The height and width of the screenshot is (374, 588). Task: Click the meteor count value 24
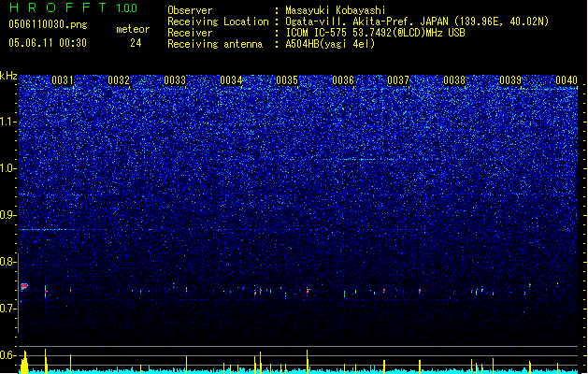click(x=136, y=43)
